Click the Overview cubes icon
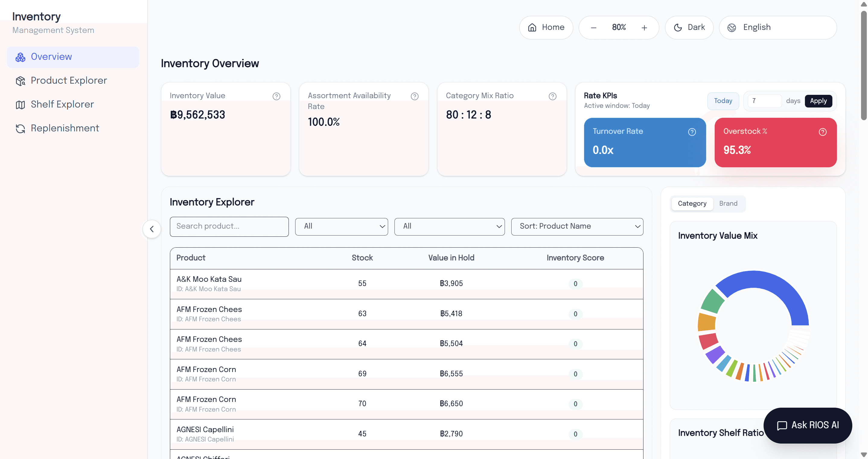Viewport: 868px width, 459px height. [20, 57]
